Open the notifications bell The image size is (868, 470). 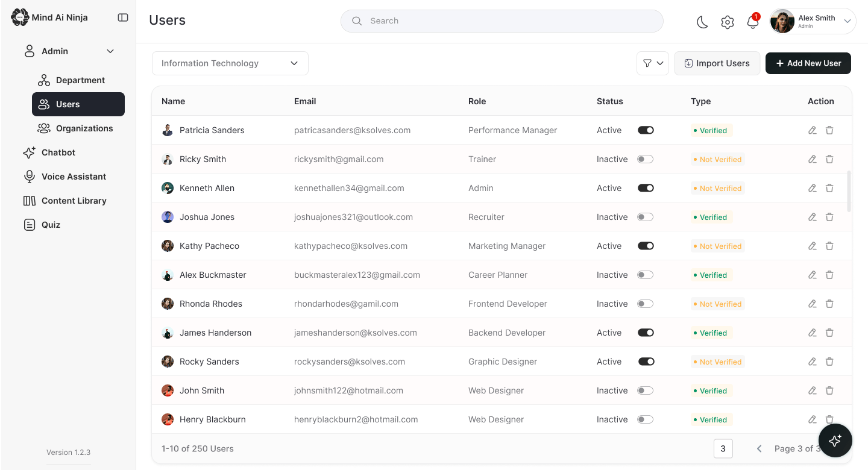click(752, 22)
